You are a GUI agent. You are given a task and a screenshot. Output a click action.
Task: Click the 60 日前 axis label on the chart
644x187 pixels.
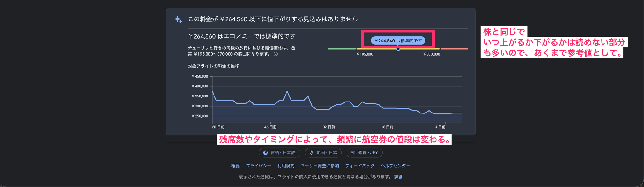[218, 127]
